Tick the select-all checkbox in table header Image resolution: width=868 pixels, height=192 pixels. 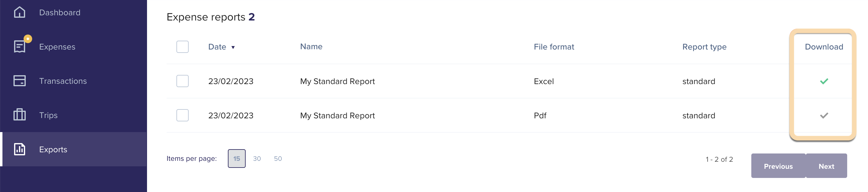tap(182, 47)
